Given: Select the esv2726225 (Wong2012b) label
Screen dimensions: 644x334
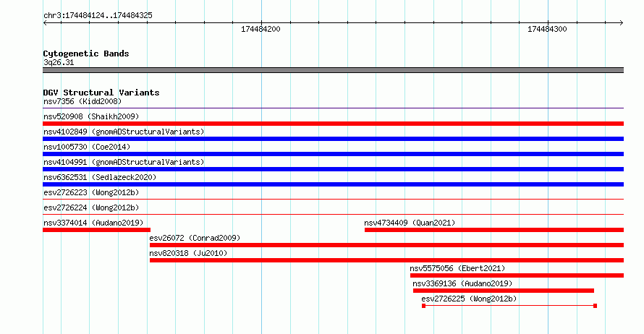Looking at the screenshot, I should tap(469, 299).
